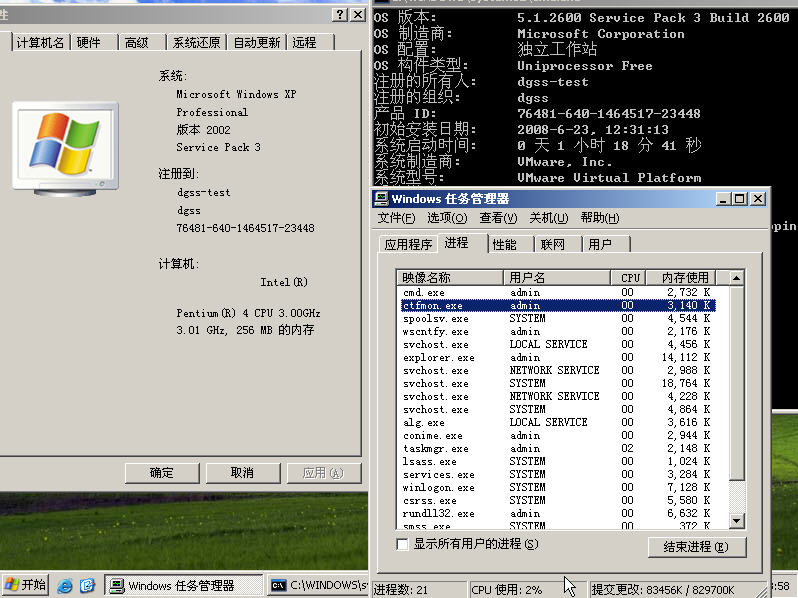
Task: Select cmd.exe process row
Action: (558, 293)
